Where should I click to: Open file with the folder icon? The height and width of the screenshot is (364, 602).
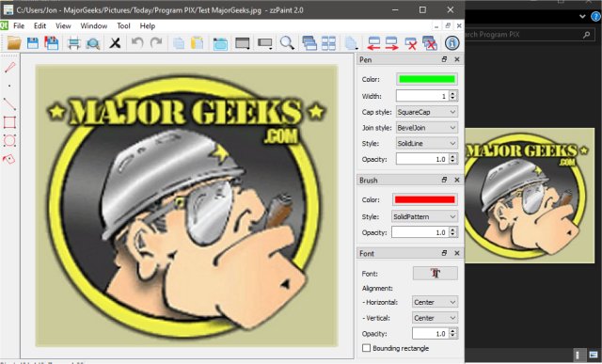tap(14, 43)
